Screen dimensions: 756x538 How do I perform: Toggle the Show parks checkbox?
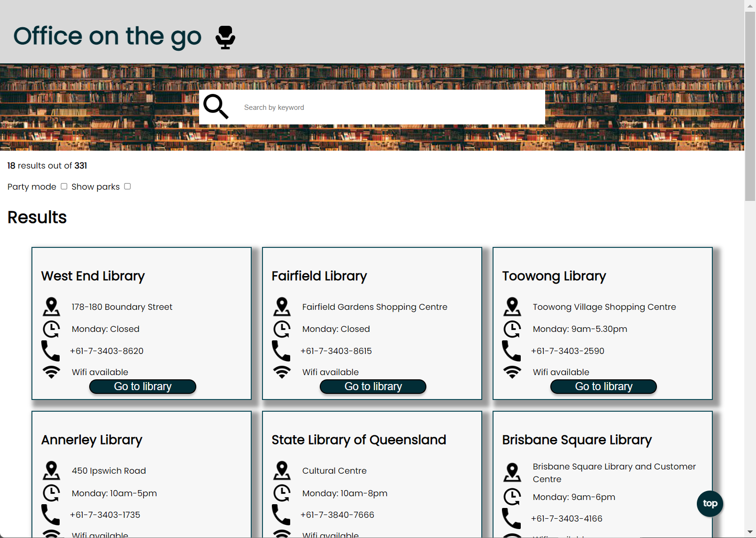127,186
